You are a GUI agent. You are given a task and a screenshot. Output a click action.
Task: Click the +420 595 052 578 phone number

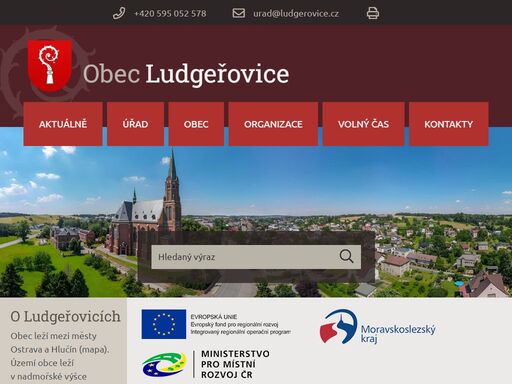pyautogui.click(x=170, y=14)
